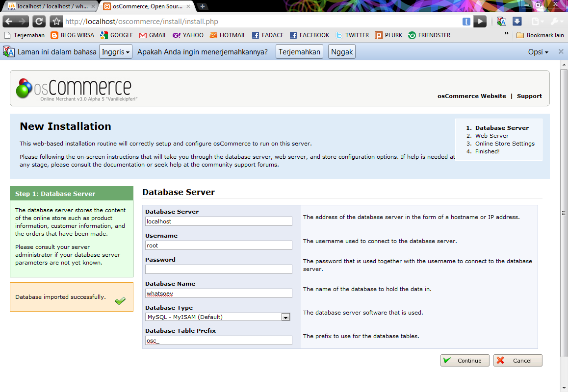
Task: Open the page menu icon
Action: (538, 22)
